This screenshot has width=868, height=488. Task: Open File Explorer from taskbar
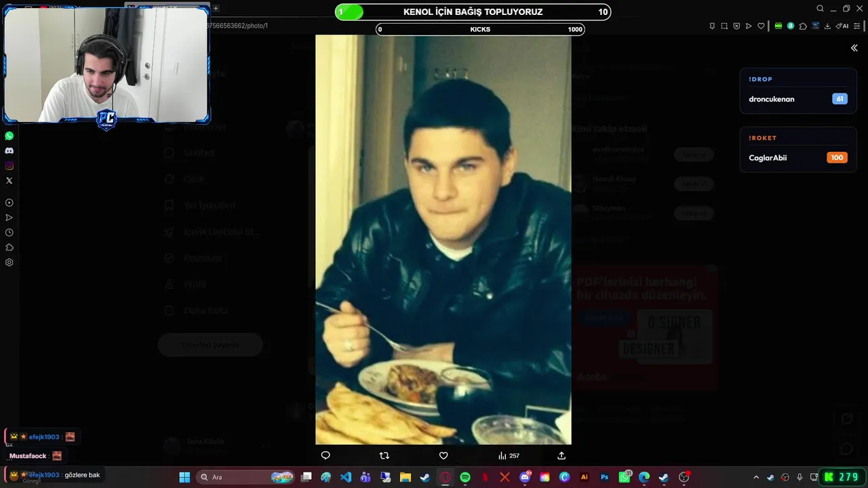click(x=406, y=477)
